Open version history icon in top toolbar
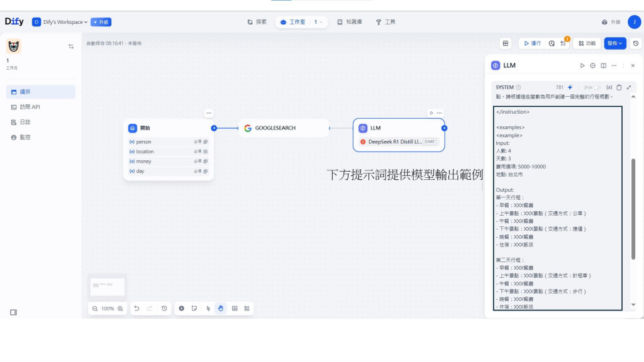644x362 pixels. 636,43
